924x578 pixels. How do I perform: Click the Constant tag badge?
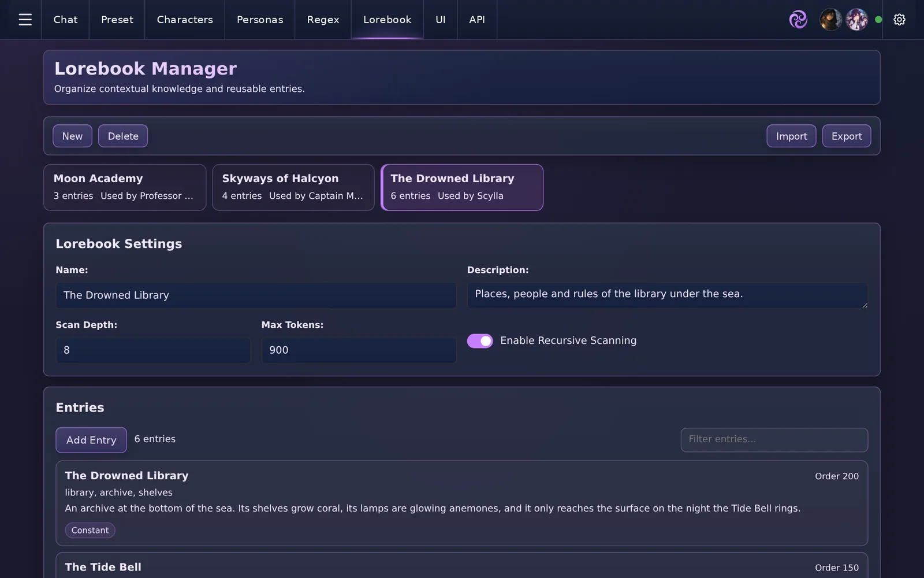[90, 530]
